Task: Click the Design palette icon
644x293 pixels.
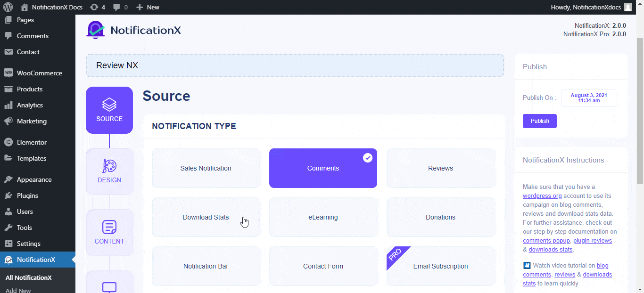Action: click(x=109, y=166)
